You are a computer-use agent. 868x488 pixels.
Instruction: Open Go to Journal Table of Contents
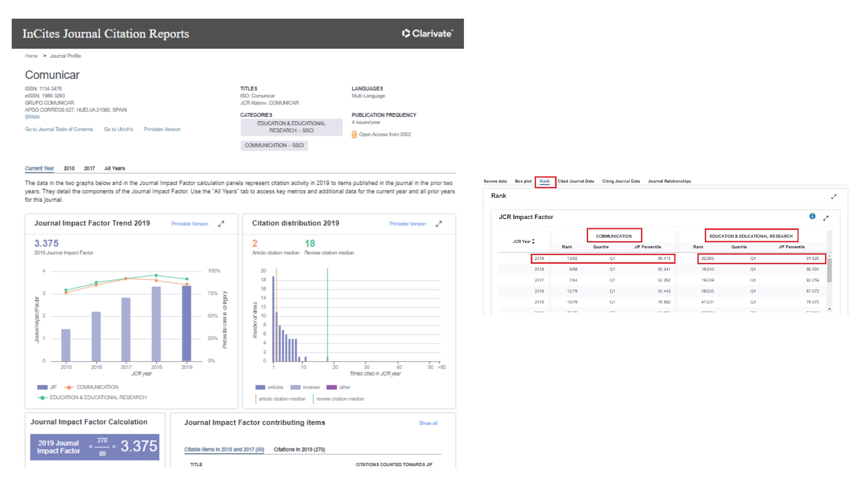59,129
